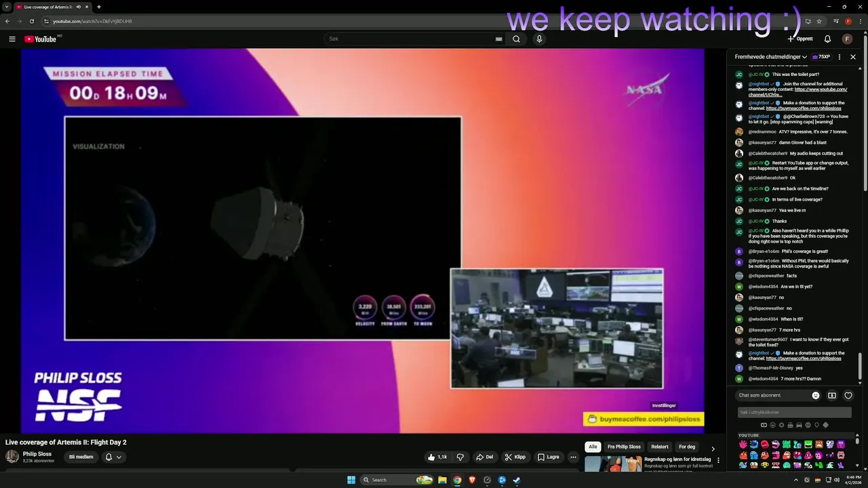Like the video with thumbs up
Screen dimensions: 868x488
click(x=437, y=457)
